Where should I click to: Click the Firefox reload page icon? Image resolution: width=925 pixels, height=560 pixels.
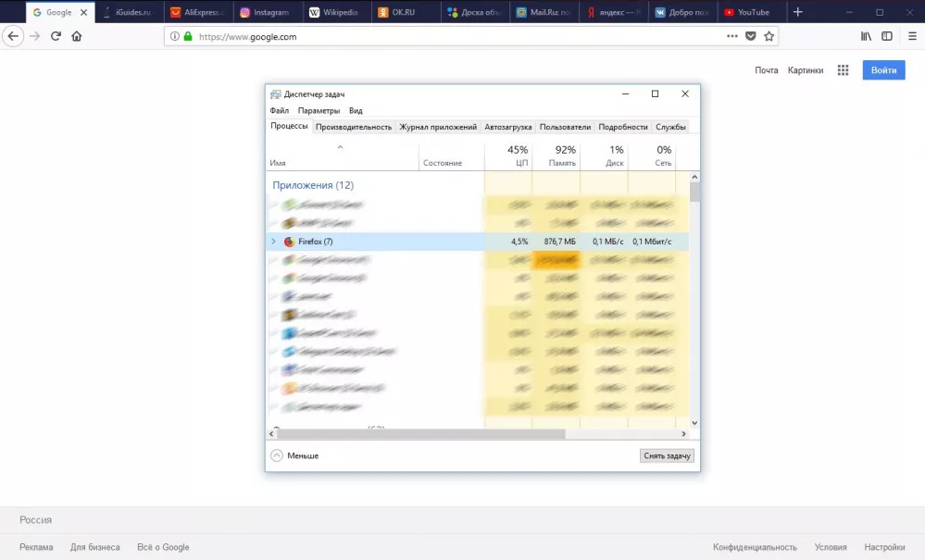(x=56, y=36)
